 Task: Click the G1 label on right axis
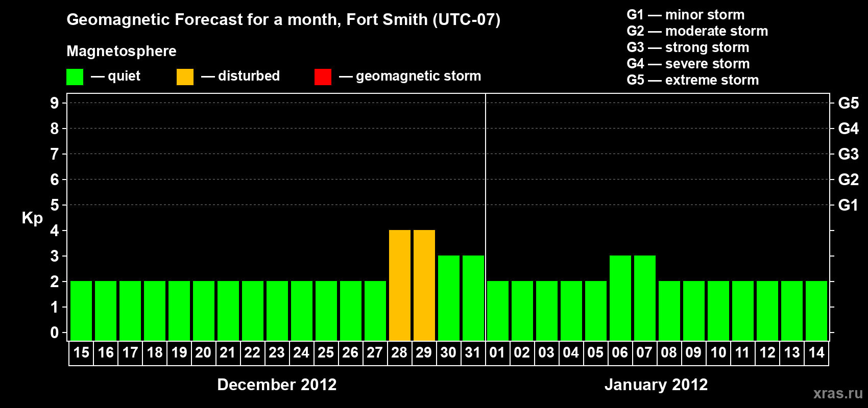coord(849,205)
